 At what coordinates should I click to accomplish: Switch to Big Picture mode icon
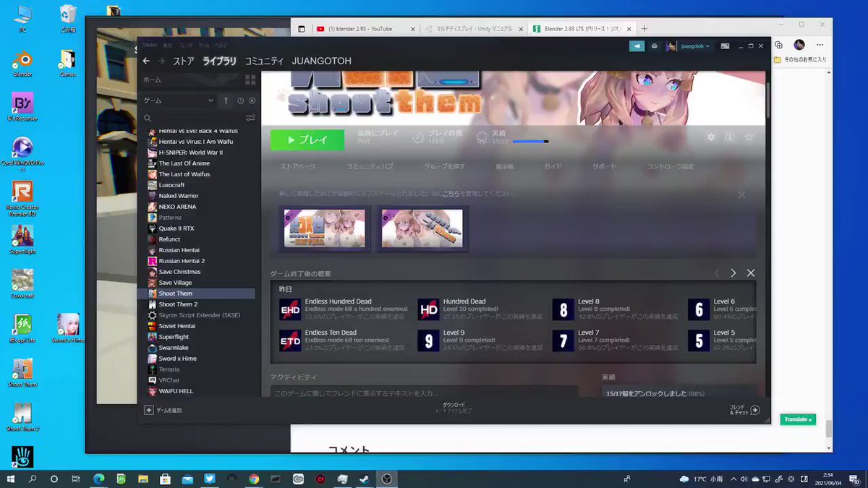(723, 46)
